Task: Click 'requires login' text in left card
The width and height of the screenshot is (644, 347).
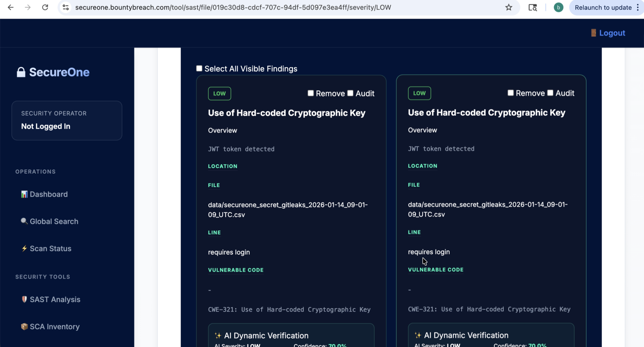Action: click(229, 252)
